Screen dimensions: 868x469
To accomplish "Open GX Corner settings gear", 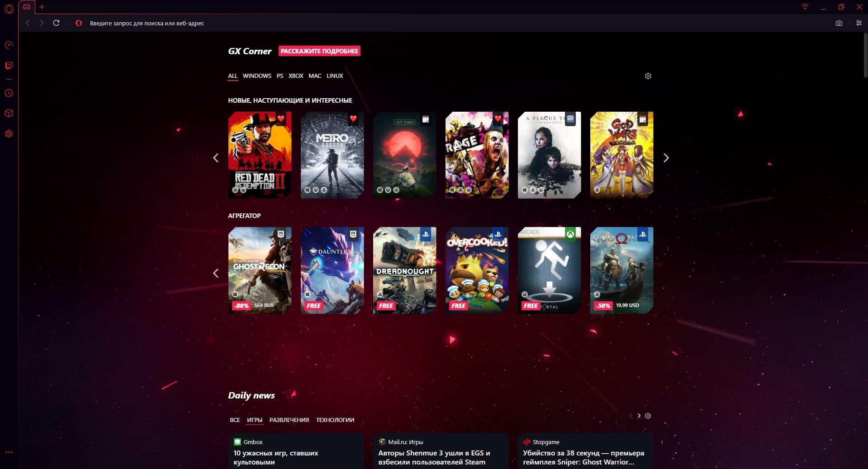I will pos(648,76).
